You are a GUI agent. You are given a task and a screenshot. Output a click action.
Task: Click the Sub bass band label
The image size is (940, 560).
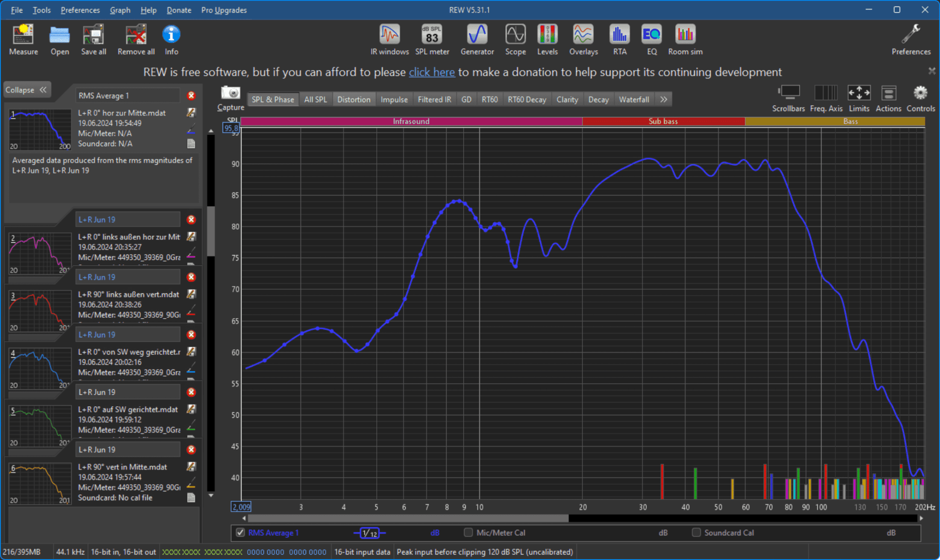coord(663,121)
